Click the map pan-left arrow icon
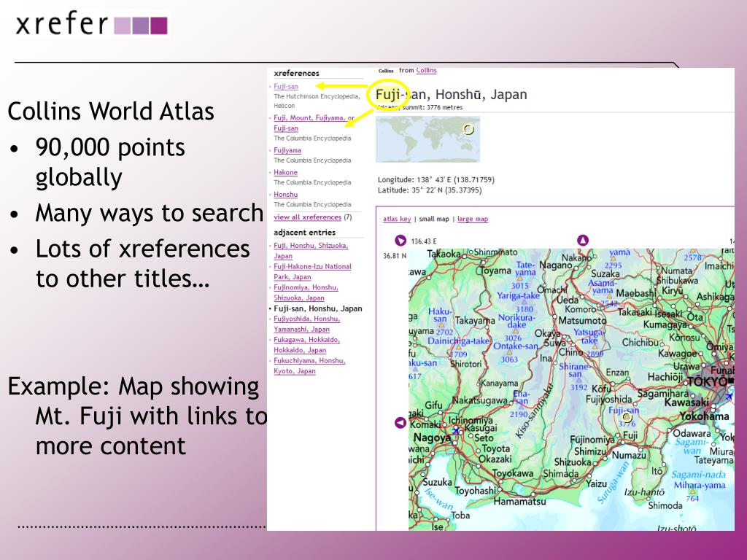The width and height of the screenshot is (747, 560). [400, 422]
